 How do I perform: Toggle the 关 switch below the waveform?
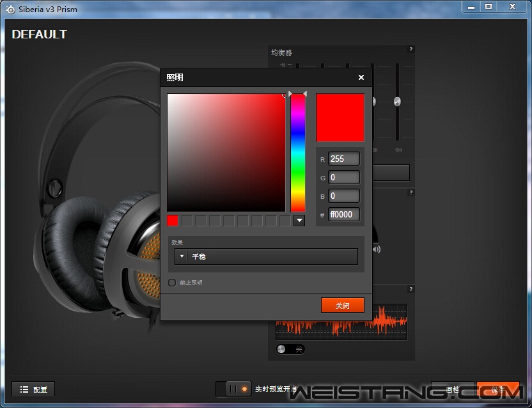coord(290,349)
